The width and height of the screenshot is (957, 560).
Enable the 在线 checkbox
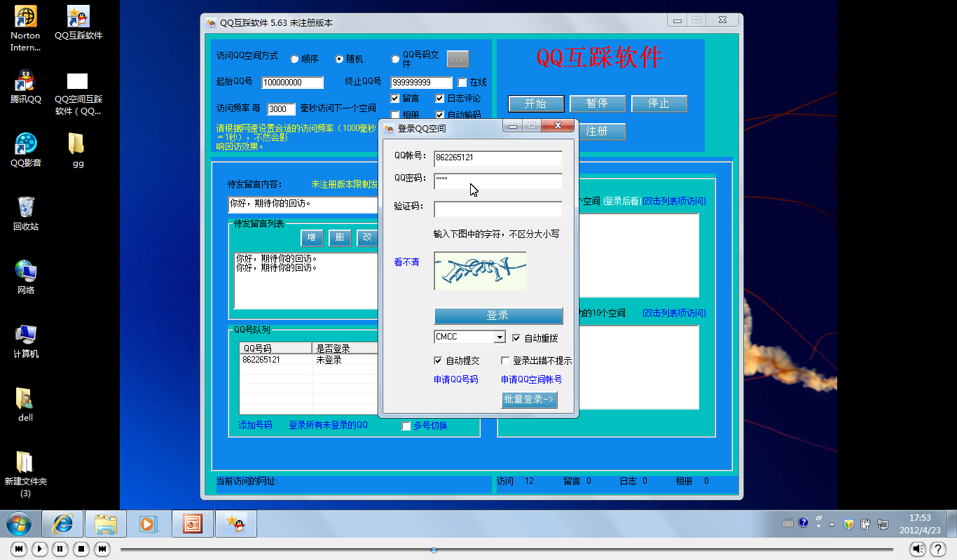point(462,83)
